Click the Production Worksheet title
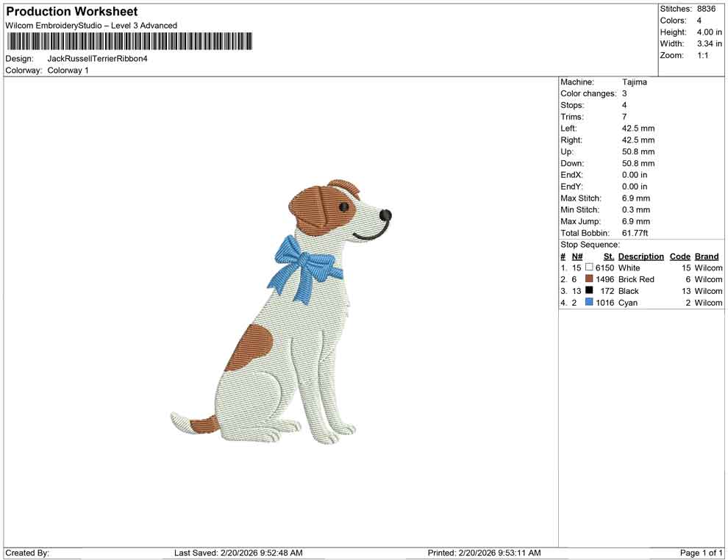Image resolution: width=728 pixels, height=560 pixels. 71,11
